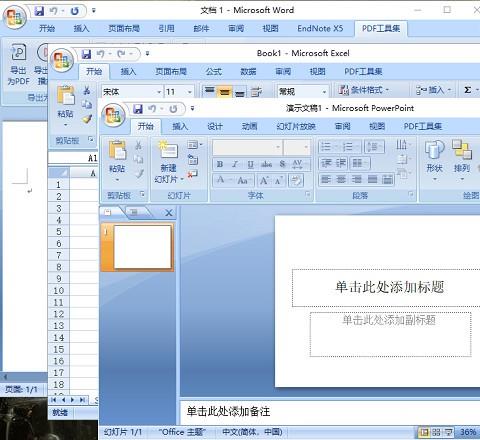480x440 pixels.
Task: Click title placeholder 单击此处添加标题
Action: tap(389, 287)
